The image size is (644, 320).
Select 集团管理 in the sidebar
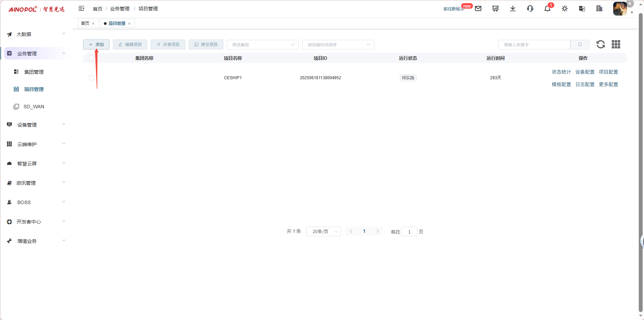pos(34,72)
